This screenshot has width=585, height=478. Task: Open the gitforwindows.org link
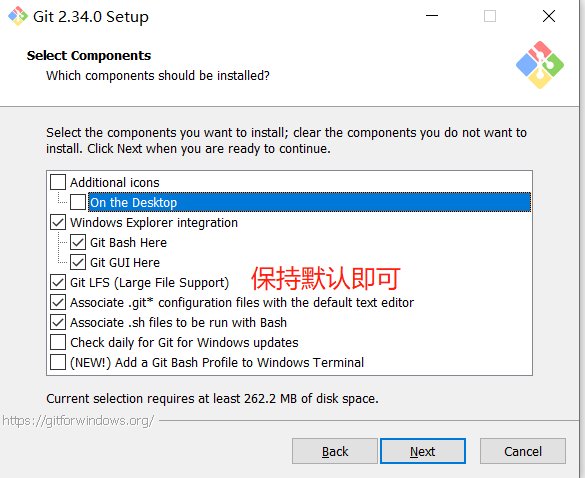(x=78, y=421)
